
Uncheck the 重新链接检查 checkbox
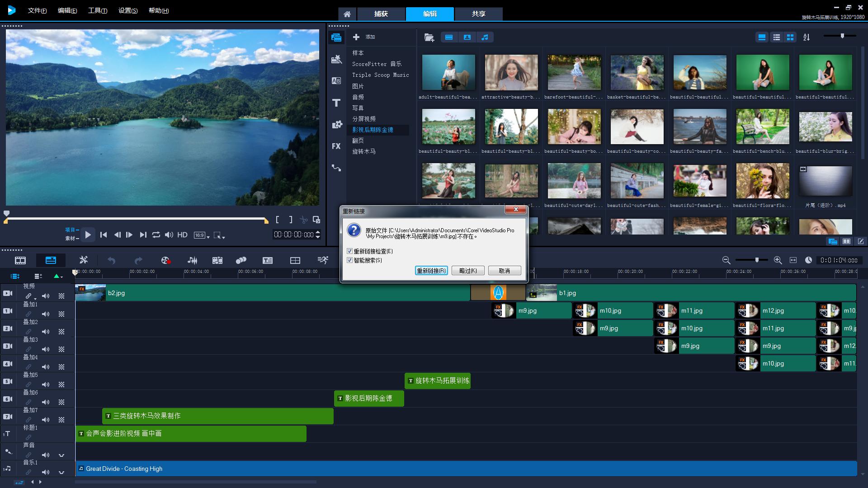pyautogui.click(x=349, y=251)
